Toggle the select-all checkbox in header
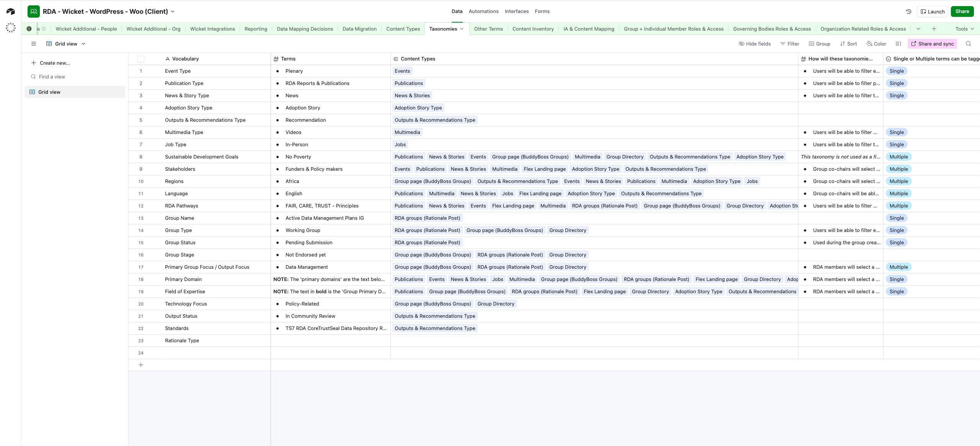Viewport: 980px width, 446px height. coord(141,59)
